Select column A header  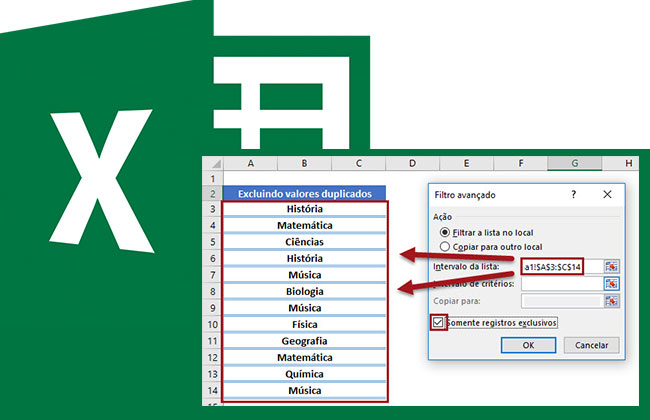click(251, 163)
